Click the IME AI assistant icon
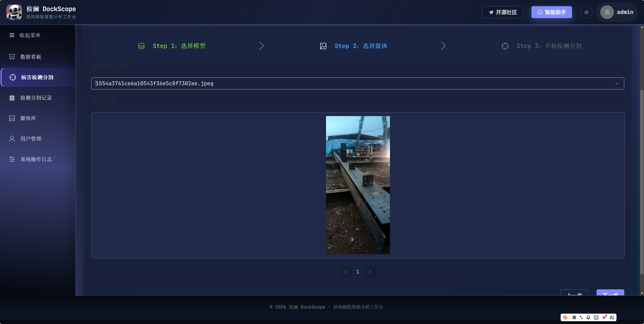Screen dimensions: 644x324 click(612, 317)
